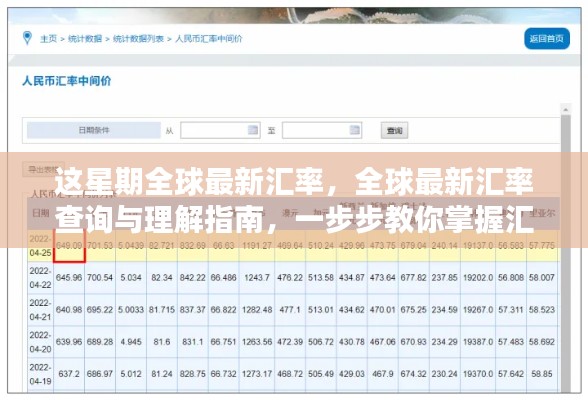This screenshot has height=400, width=588.
Task: Click 人民币汇率中间价 in the breadcrumb
Action: (x=209, y=39)
